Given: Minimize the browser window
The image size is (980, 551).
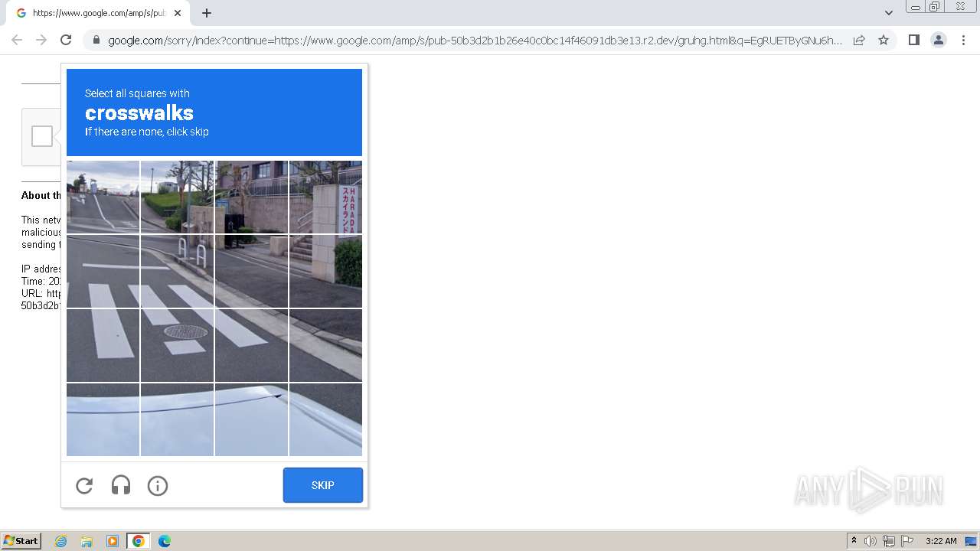Looking at the screenshot, I should tap(915, 6).
